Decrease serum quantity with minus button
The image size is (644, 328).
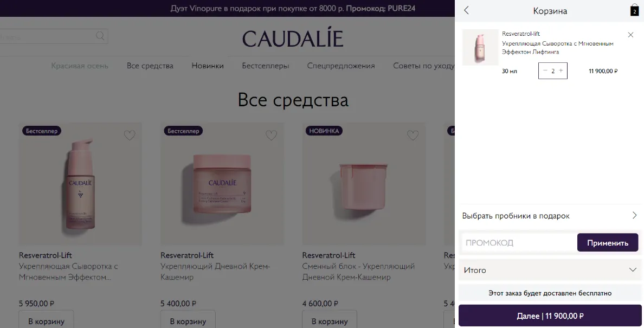[x=545, y=70]
